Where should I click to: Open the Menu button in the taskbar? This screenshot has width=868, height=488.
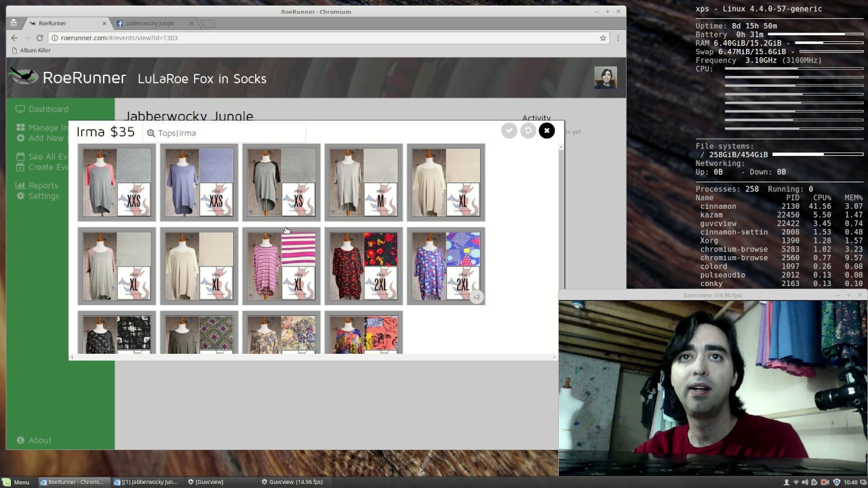tap(16, 482)
